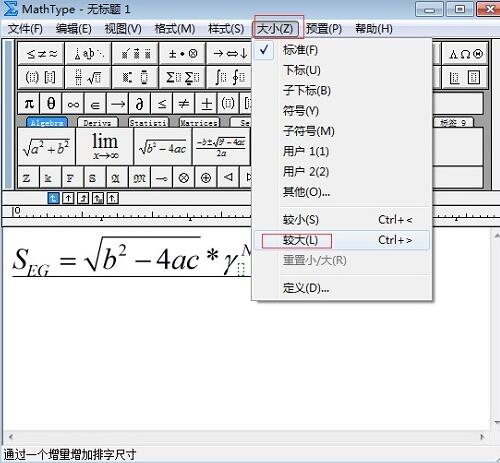Image resolution: width=500 pixels, height=463 pixels.
Task: Insert the plus-minus symbol
Action: pyautogui.click(x=206, y=104)
